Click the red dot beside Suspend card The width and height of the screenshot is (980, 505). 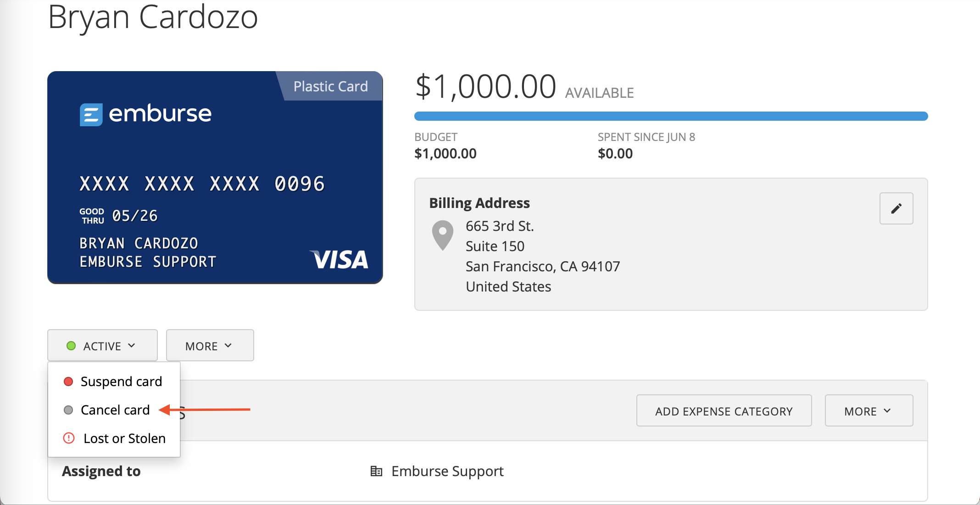click(68, 382)
